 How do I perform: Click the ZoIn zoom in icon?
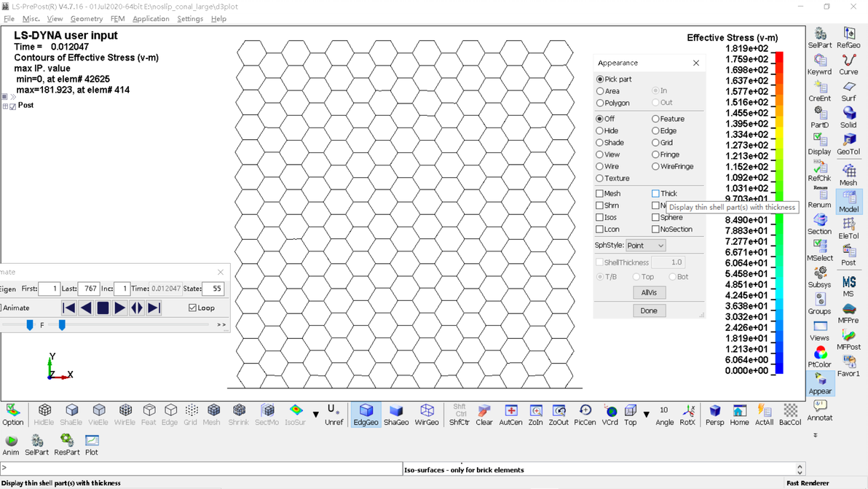coord(535,415)
